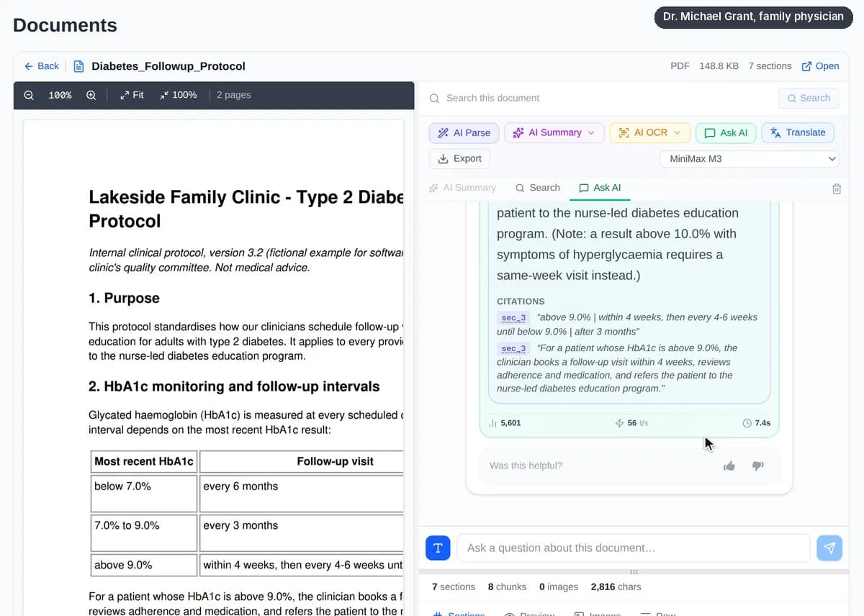The height and width of the screenshot is (616, 864).
Task: Focus the Ask a question input
Action: click(x=634, y=548)
